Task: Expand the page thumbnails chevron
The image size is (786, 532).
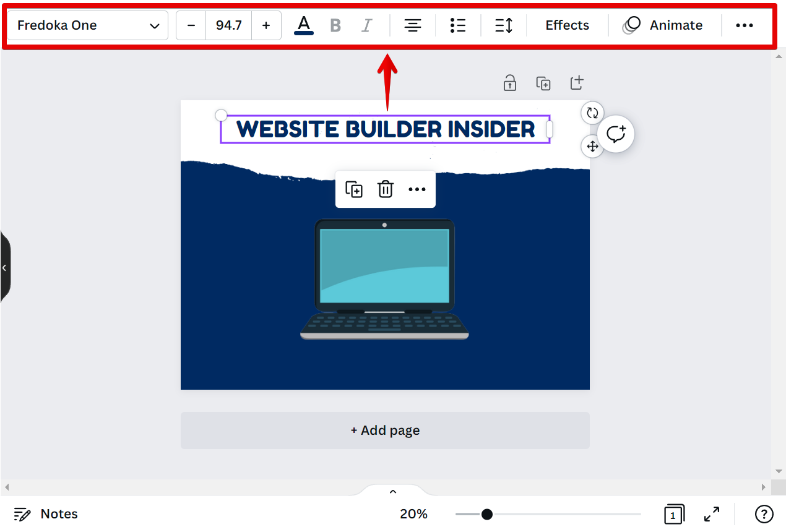Action: pyautogui.click(x=392, y=491)
